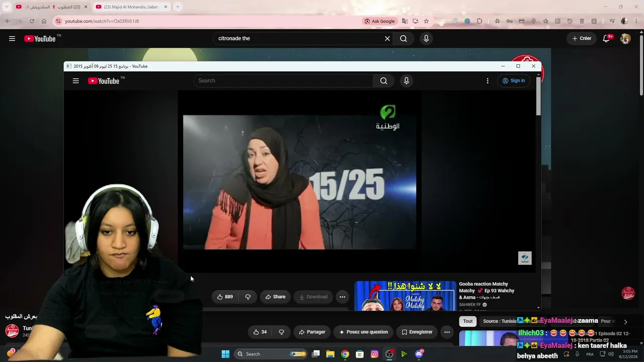The width and height of the screenshot is (644, 362).
Task: Share the video in the popup window
Action: pyautogui.click(x=275, y=297)
